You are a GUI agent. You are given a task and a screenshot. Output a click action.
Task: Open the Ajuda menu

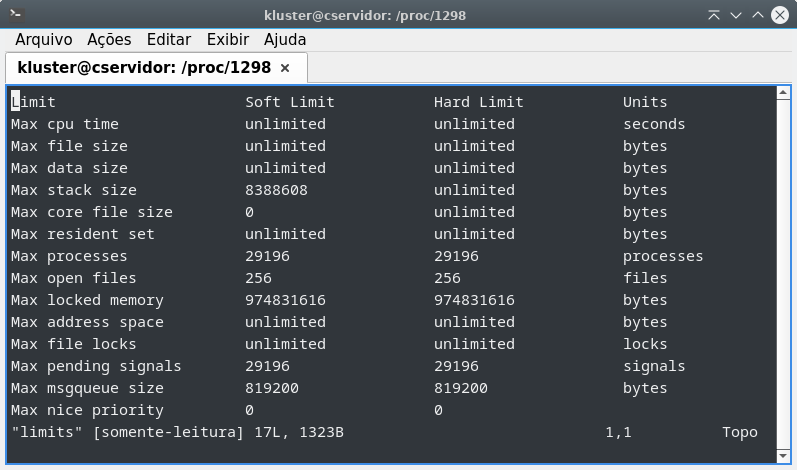point(285,40)
